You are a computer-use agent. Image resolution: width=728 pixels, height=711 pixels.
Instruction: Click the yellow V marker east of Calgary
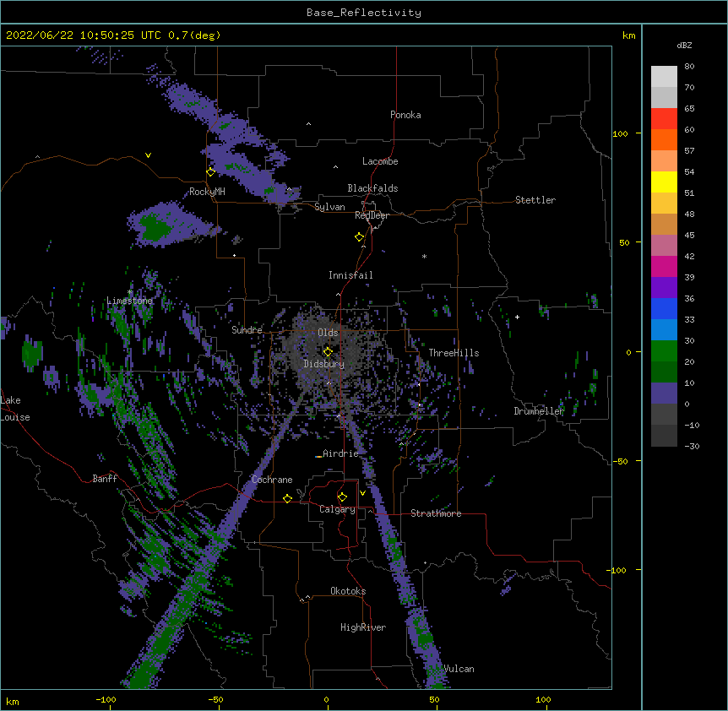coord(362,493)
